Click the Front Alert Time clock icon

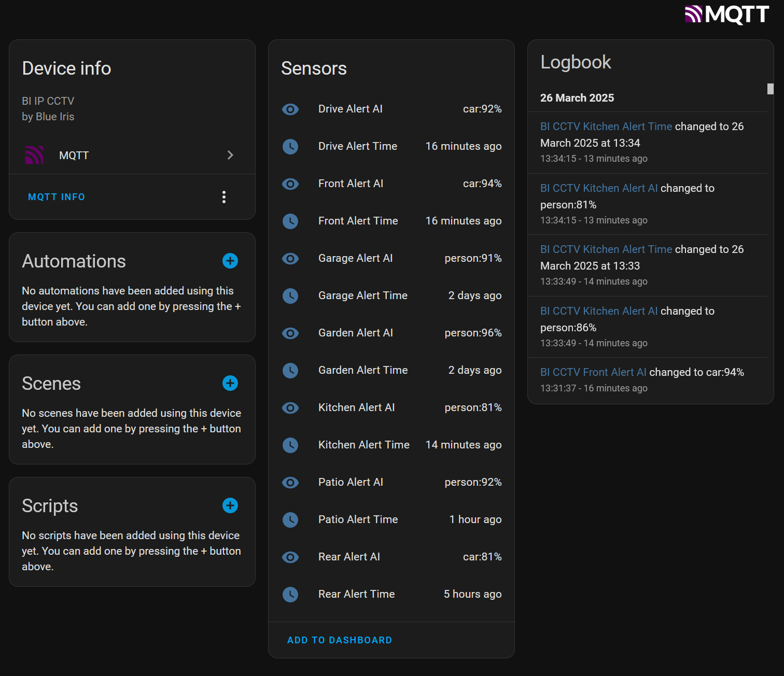click(x=290, y=221)
